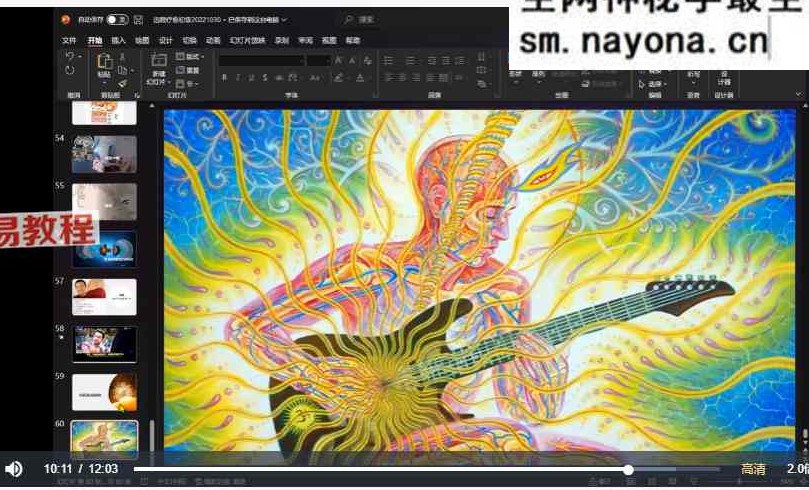Click the Reset (重置) slide button
This screenshot has height=490, width=809.
pyautogui.click(x=188, y=70)
